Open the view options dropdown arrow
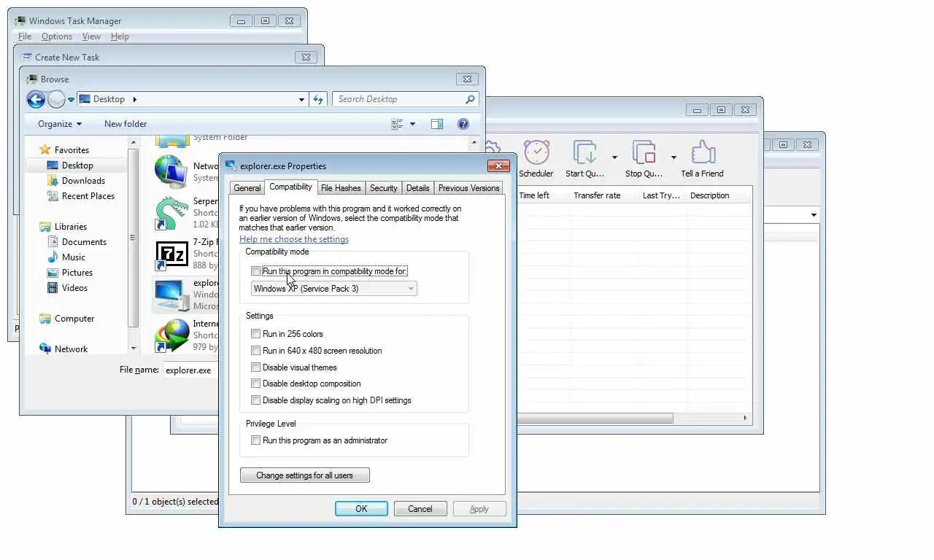The width and height of the screenshot is (934, 560). click(x=412, y=124)
